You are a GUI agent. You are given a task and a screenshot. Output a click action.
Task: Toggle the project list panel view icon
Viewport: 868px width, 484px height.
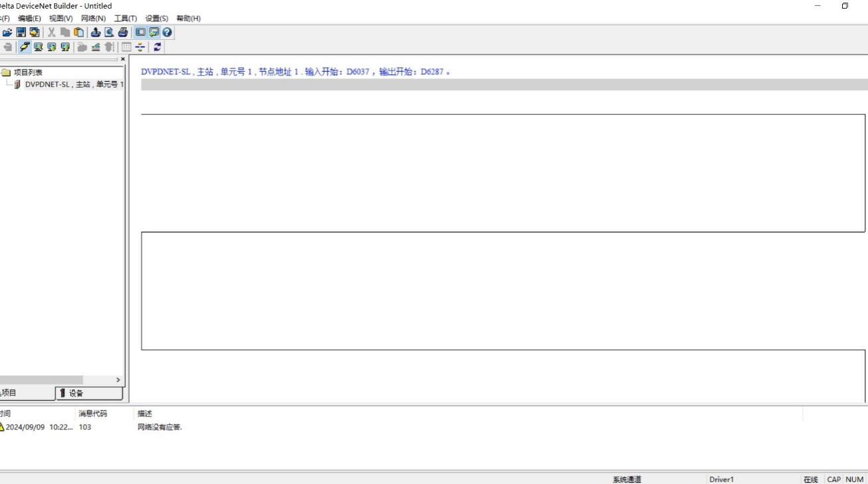[x=140, y=32]
